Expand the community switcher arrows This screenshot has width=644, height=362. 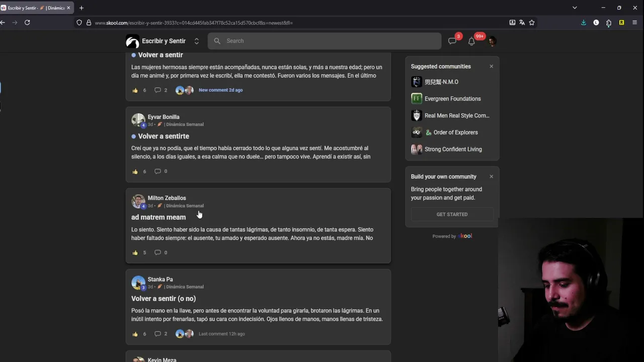197,41
